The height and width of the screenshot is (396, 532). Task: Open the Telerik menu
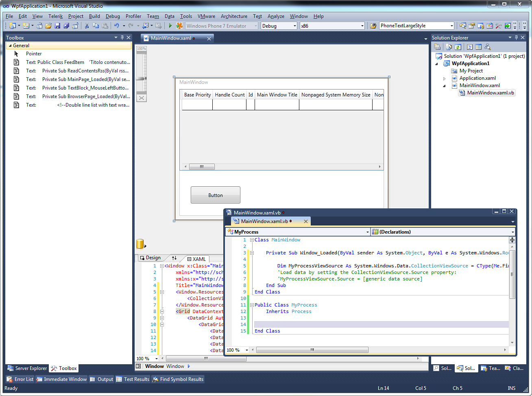56,16
